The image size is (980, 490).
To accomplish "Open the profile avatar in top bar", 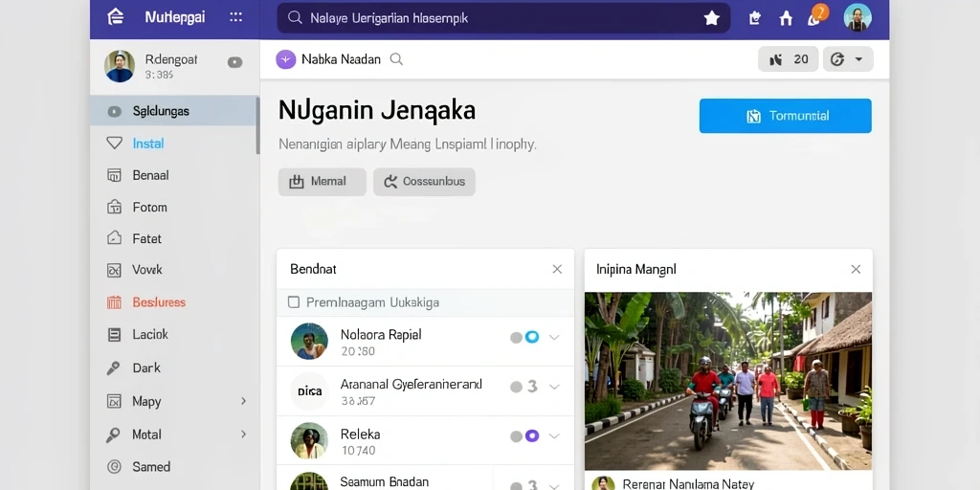I will click(x=857, y=17).
